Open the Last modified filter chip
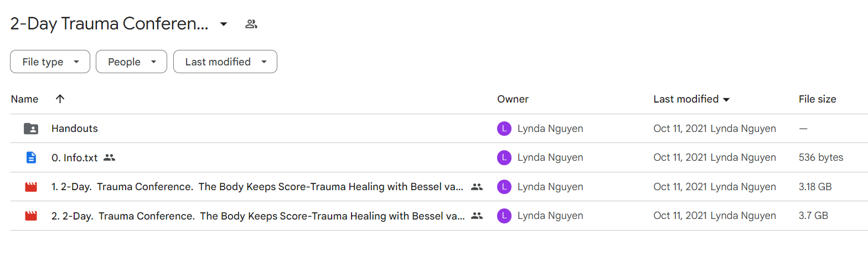Image resolution: width=868 pixels, height=265 pixels. [x=225, y=62]
